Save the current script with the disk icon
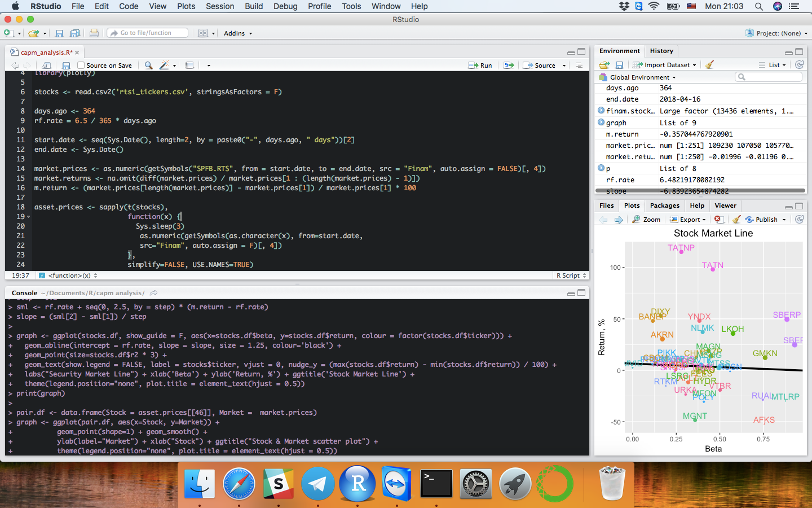 [66, 65]
